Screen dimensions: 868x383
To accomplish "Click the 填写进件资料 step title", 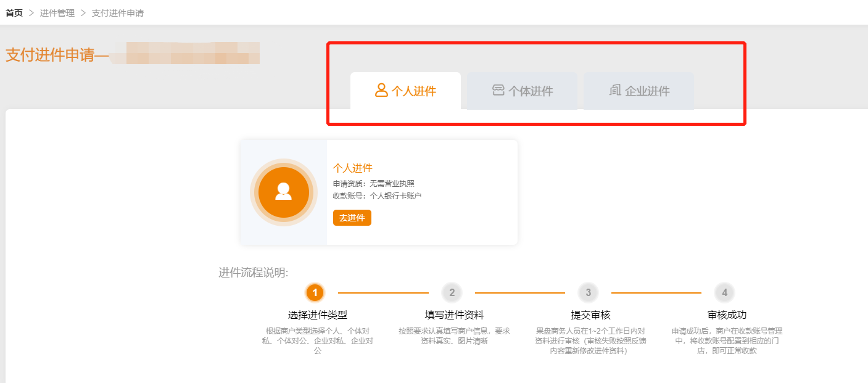I will [x=454, y=315].
